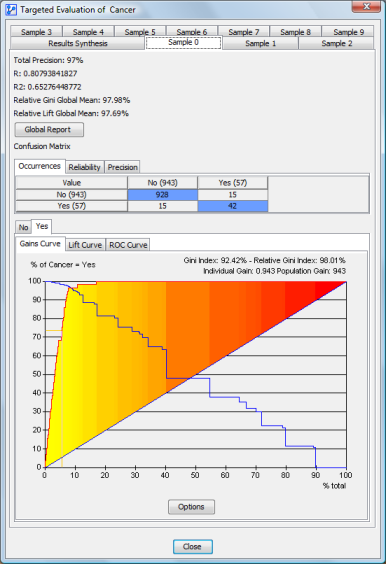Show the Reliability confusion matrix tab
Image resolution: width=386 pixels, height=564 pixels.
[x=85, y=167]
